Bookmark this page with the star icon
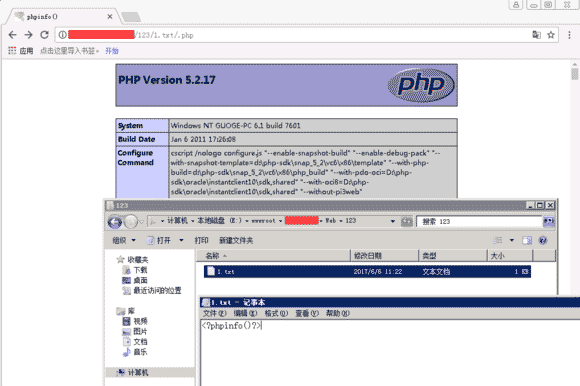This screenshot has height=386, width=580. 551,35
